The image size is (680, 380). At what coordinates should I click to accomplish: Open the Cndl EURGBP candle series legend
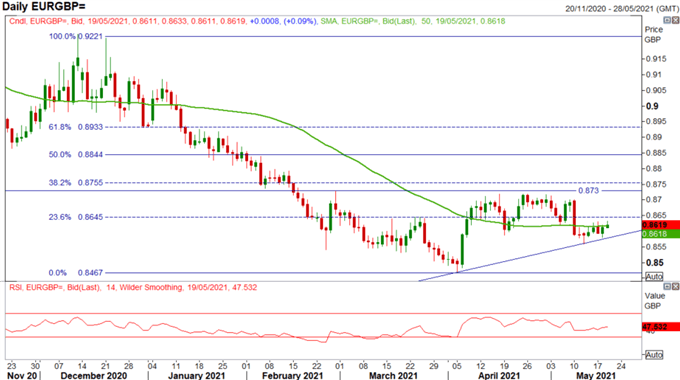tap(163, 21)
